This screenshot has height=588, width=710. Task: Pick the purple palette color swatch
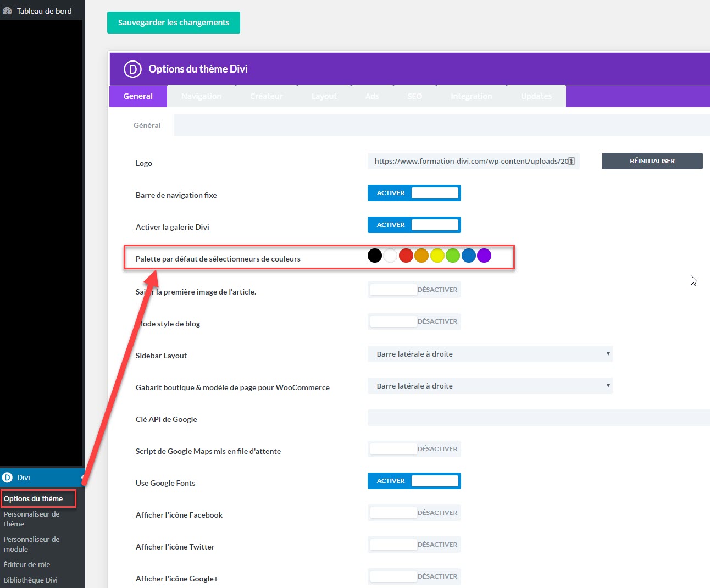click(484, 256)
